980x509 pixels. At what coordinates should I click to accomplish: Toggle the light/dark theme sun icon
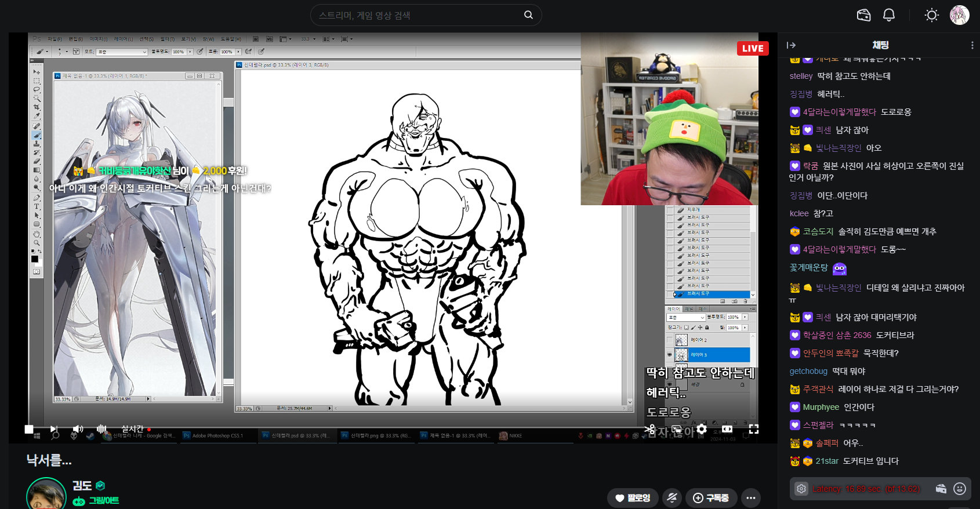[x=931, y=15]
